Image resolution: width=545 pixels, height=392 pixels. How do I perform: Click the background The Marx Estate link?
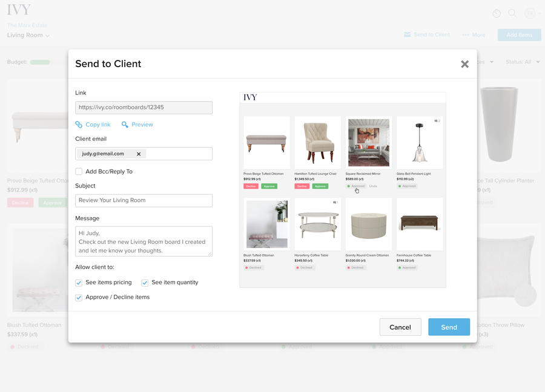pyautogui.click(x=27, y=25)
